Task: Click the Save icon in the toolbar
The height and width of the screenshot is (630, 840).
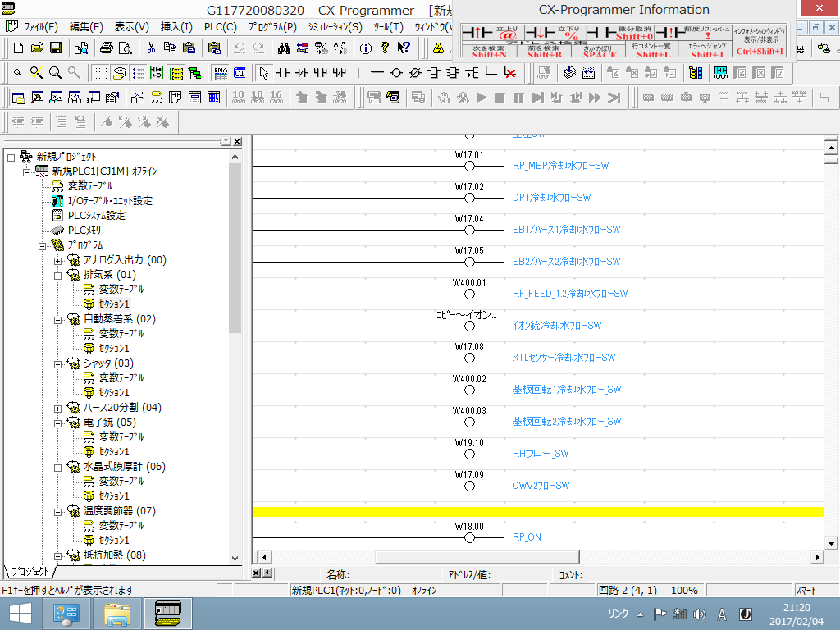Action: 56,48
